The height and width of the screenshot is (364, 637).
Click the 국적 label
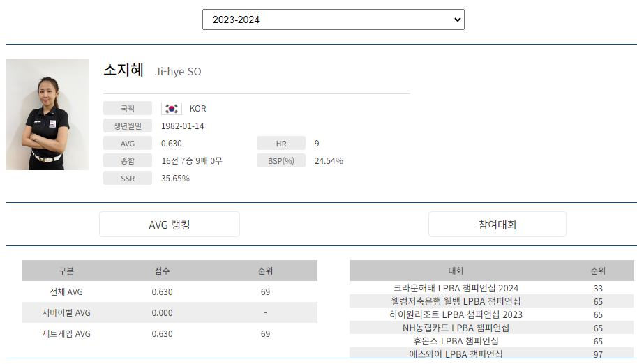coord(128,109)
